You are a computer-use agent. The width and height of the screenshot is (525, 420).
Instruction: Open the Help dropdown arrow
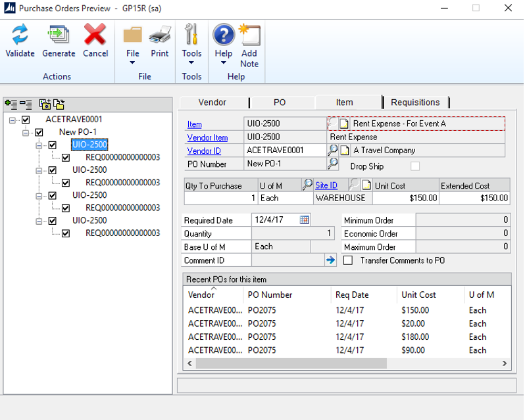click(x=223, y=62)
